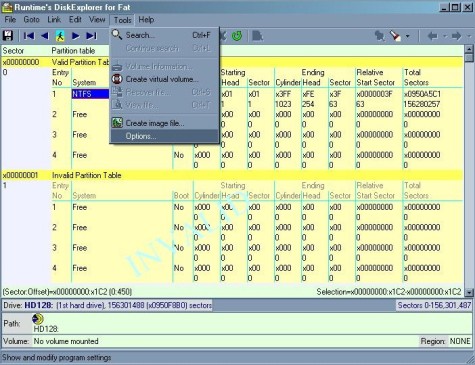The image size is (475, 365).
Task: Open the Goto menu
Action: coord(31,20)
